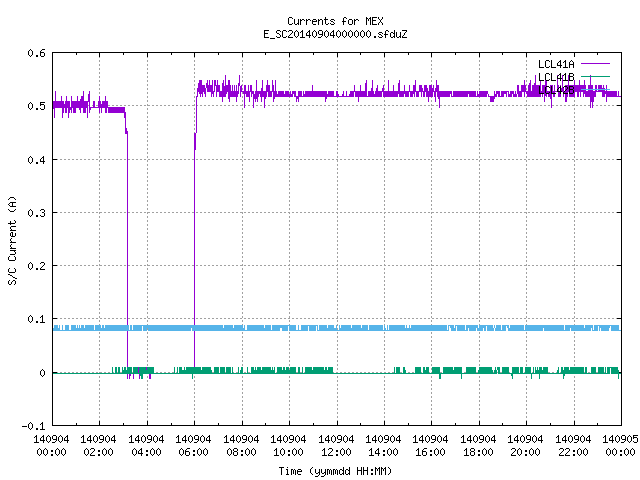The height and width of the screenshot is (480, 640).
Task: Click the chart title "Currents for MEX"
Action: coord(335,21)
